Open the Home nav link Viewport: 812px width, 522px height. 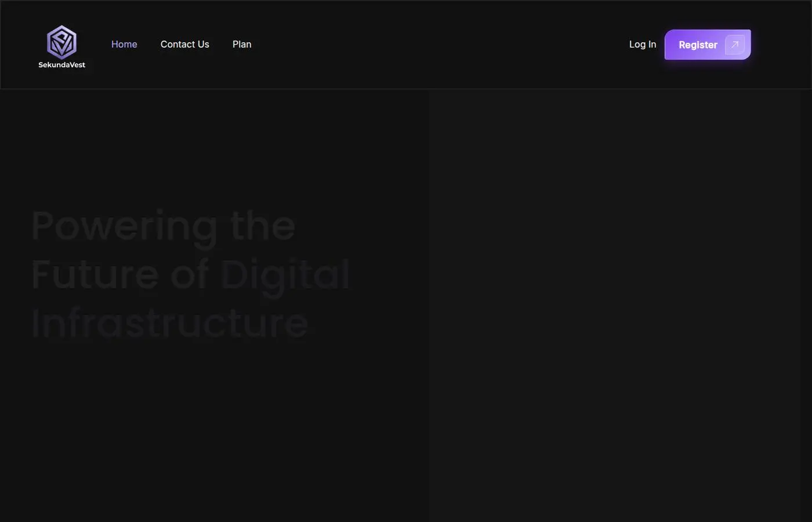(124, 44)
